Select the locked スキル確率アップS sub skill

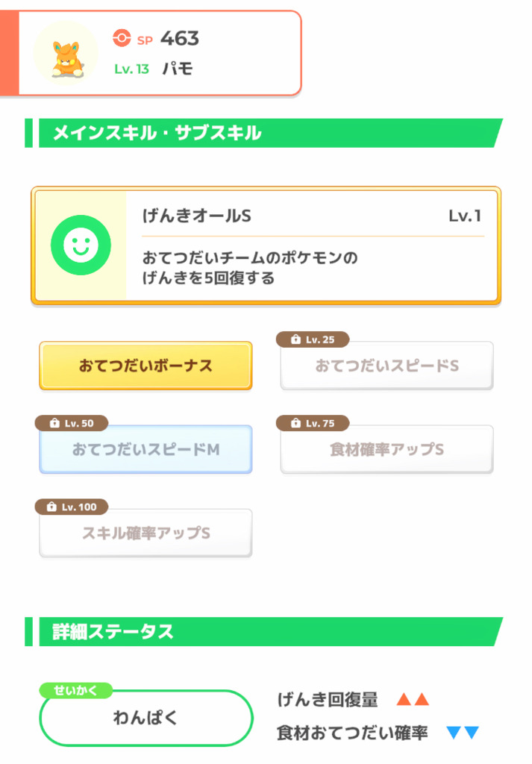(145, 533)
